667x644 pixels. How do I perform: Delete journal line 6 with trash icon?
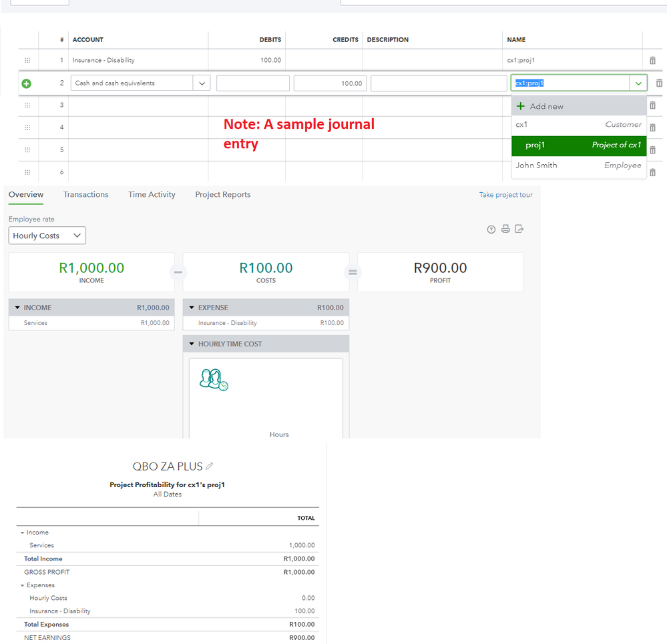tap(652, 172)
